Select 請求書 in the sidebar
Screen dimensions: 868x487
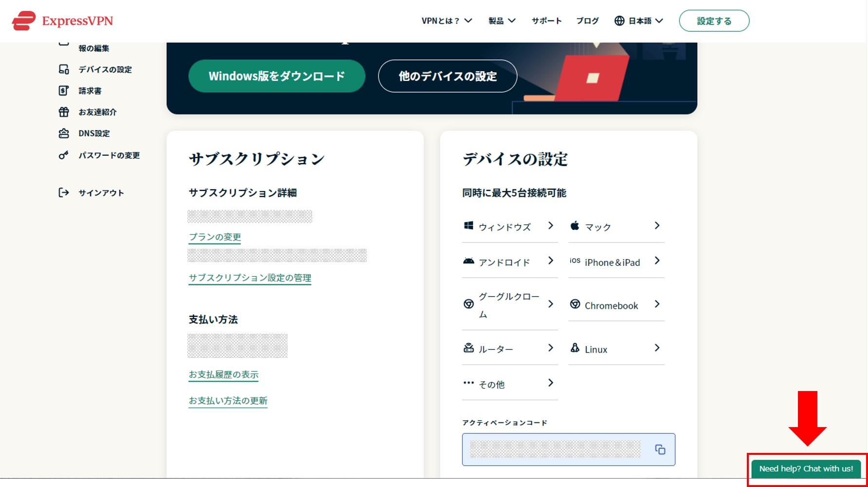pos(90,91)
